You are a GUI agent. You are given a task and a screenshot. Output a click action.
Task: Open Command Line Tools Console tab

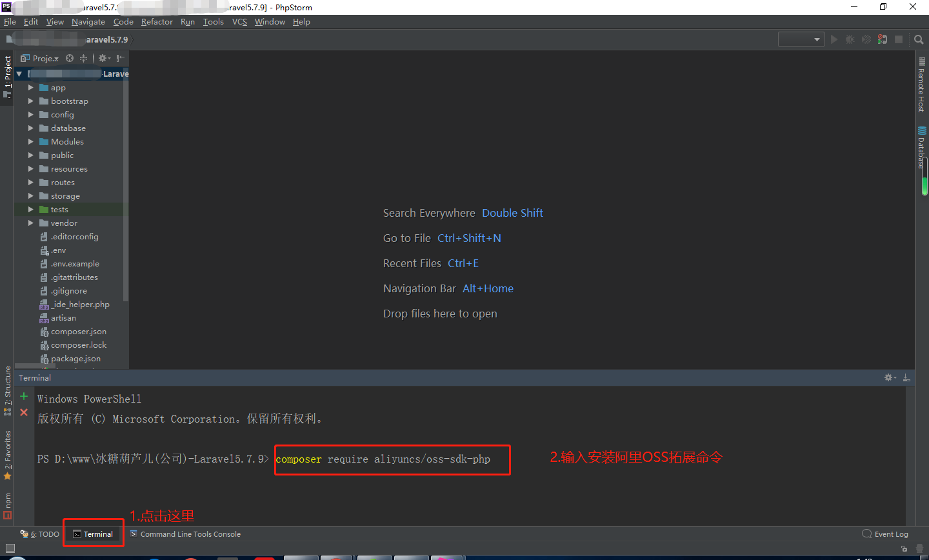point(185,534)
